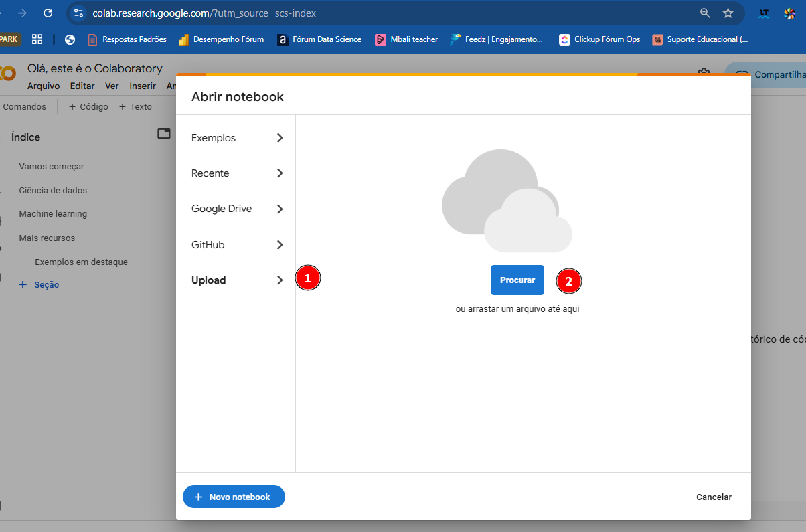The image size is (806, 532).
Task: Click Comandos in the Colab toolbar
Action: 25,106
